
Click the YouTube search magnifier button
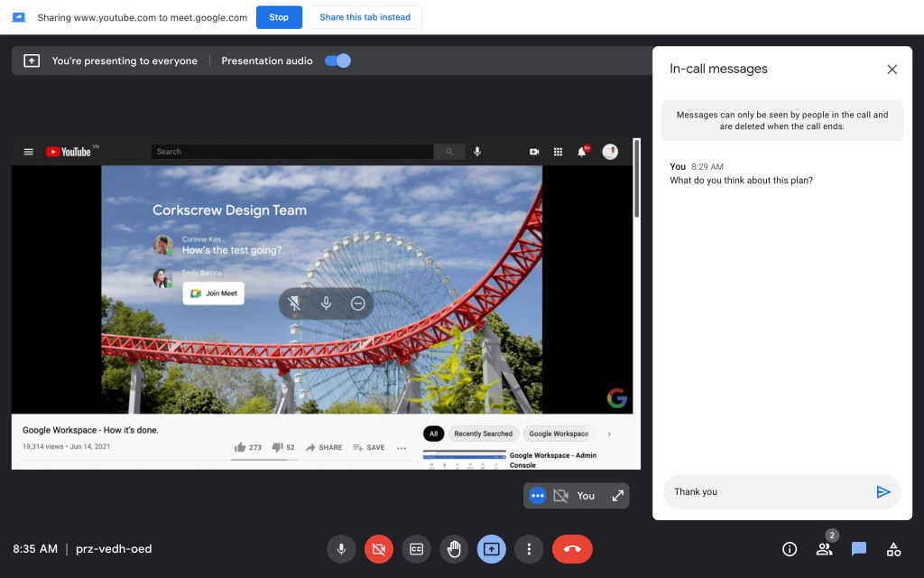[449, 152]
